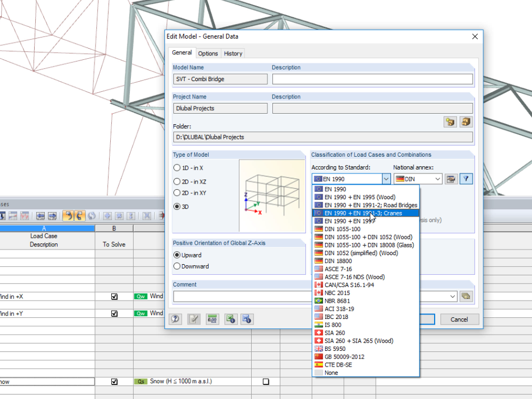Collapse the According to Standard dropdown arrow
This screenshot has width=532, height=399.
[386, 179]
